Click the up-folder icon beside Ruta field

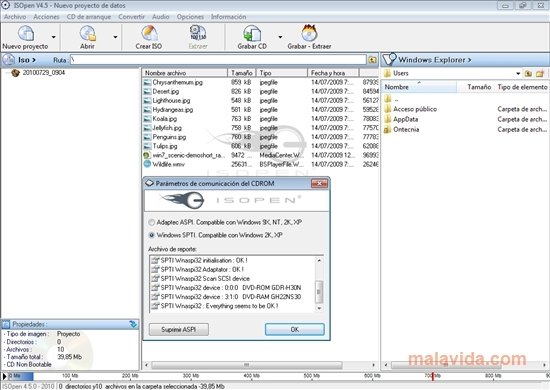[372, 60]
